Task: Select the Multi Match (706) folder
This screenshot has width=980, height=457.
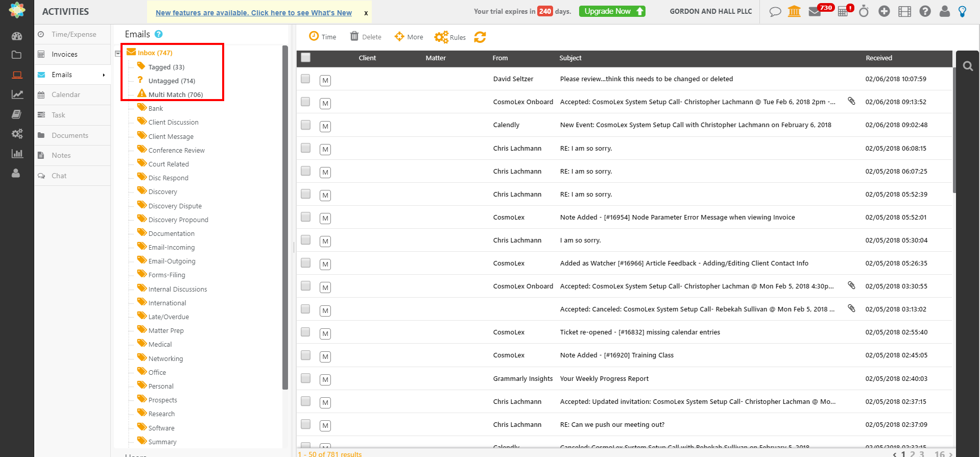Action: click(175, 94)
